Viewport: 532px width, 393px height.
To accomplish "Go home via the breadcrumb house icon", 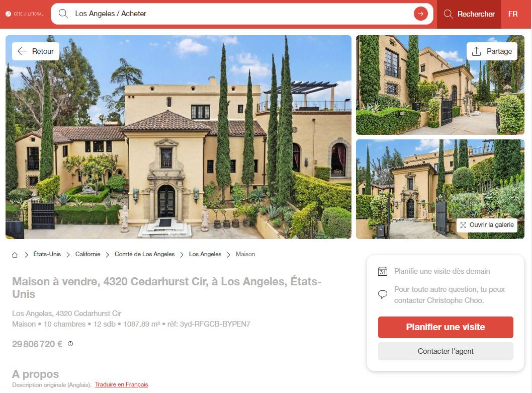I will (15, 255).
